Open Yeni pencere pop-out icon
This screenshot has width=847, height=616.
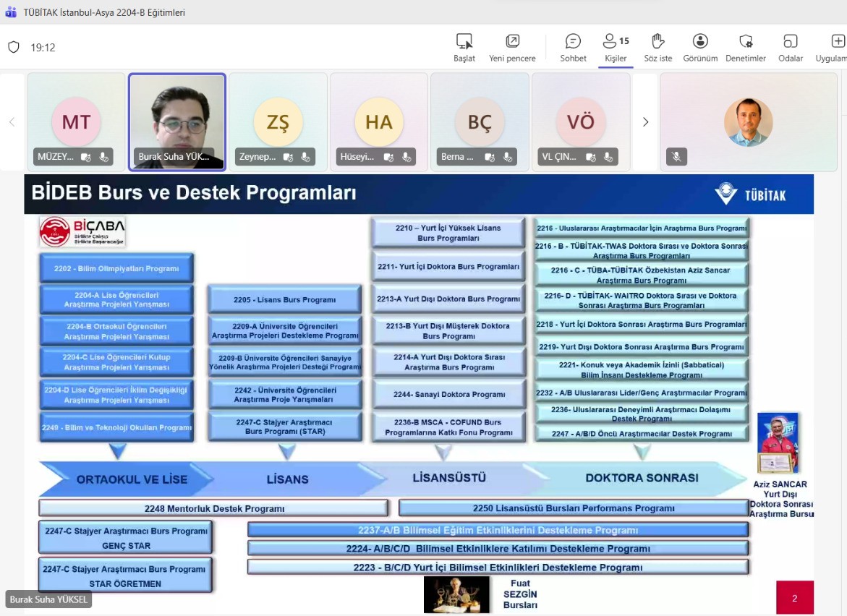tap(512, 41)
